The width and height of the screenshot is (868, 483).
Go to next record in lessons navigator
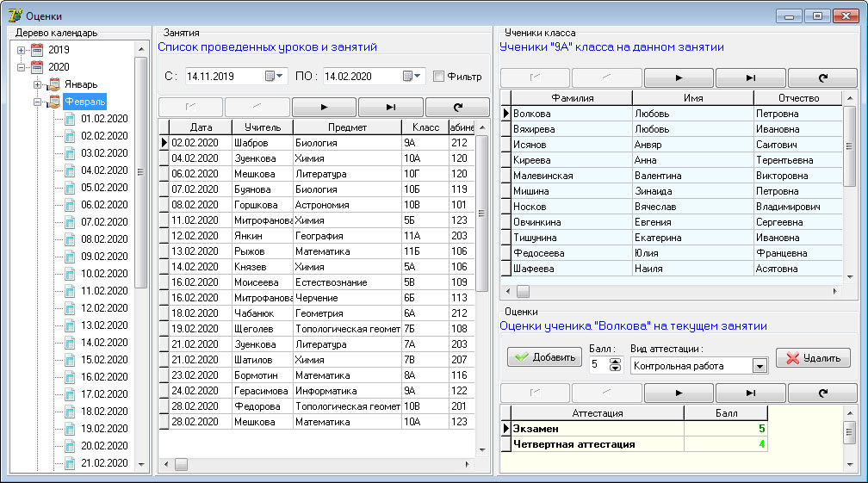324,107
